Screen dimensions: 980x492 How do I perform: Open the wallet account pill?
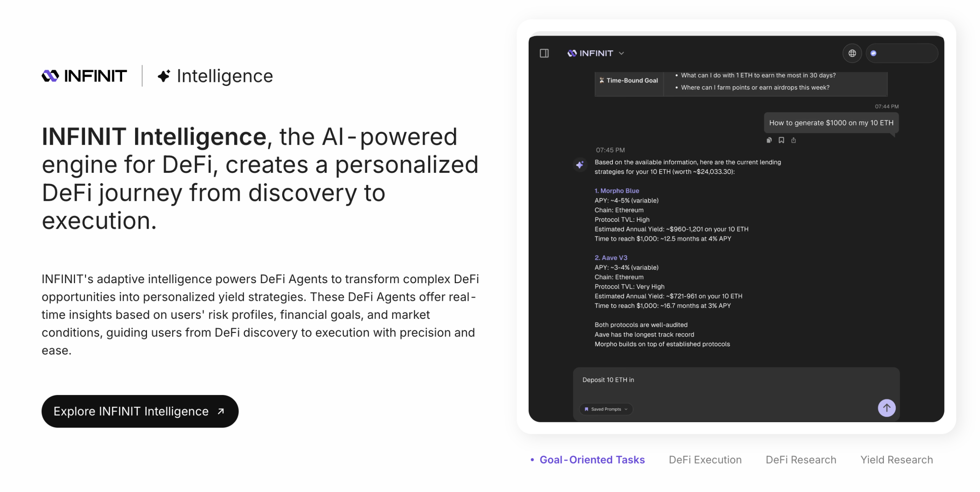tap(902, 53)
